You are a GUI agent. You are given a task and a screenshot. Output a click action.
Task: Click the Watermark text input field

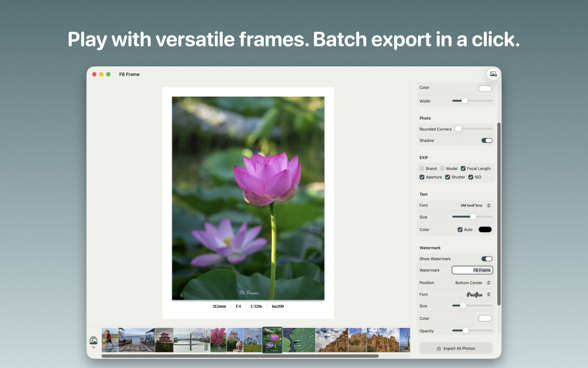point(472,270)
